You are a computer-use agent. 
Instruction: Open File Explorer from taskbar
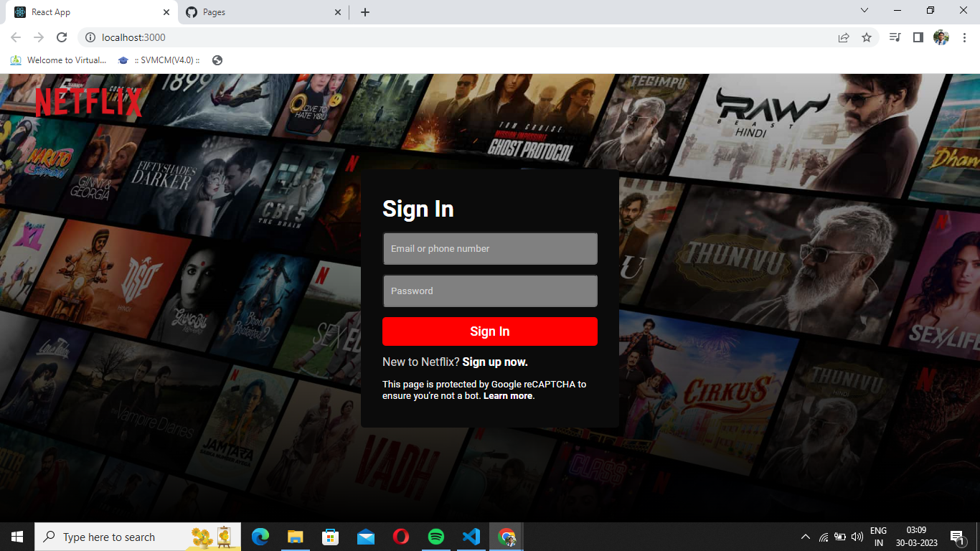[x=295, y=537]
